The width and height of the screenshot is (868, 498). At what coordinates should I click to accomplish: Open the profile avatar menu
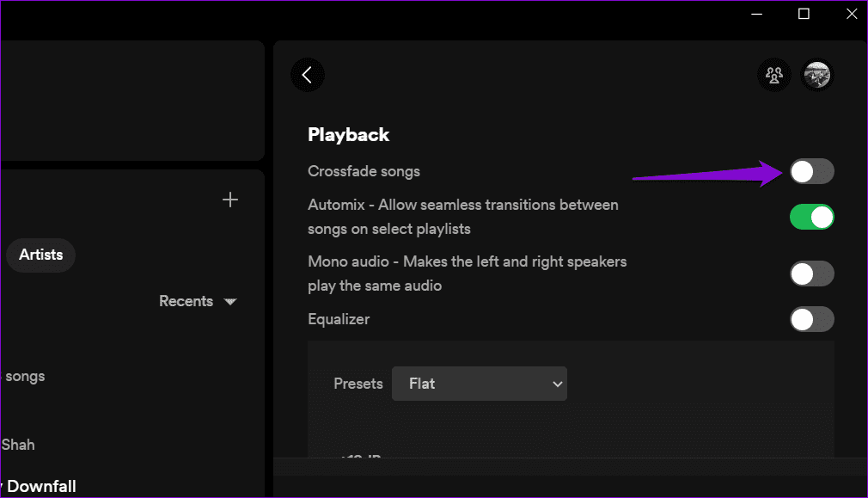point(817,75)
